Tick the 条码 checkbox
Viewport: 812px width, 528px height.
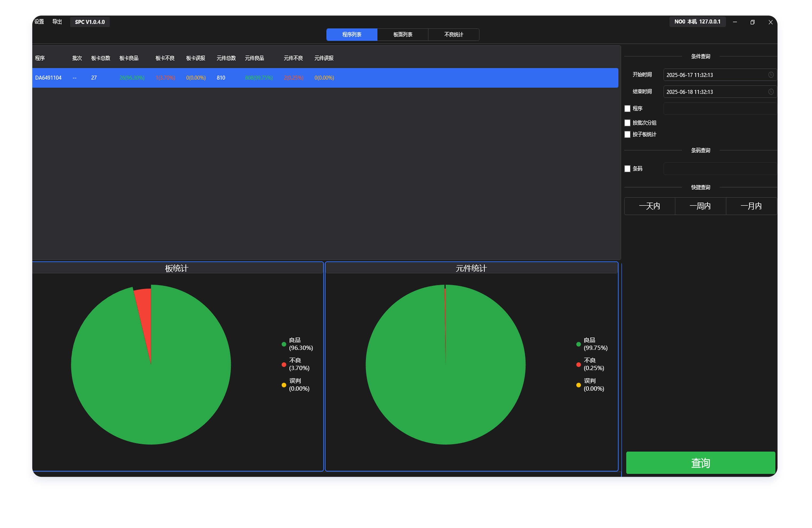point(627,169)
